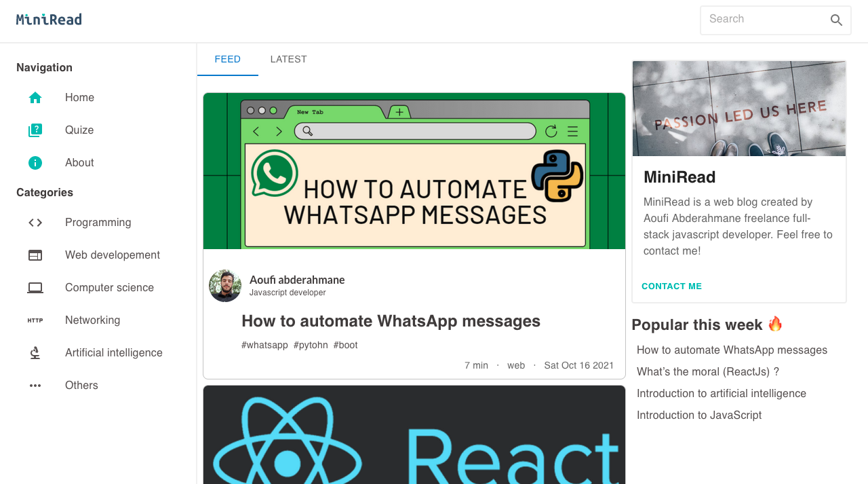The height and width of the screenshot is (484, 868).
Task: Click the Quize question-mark icon
Action: (35, 130)
